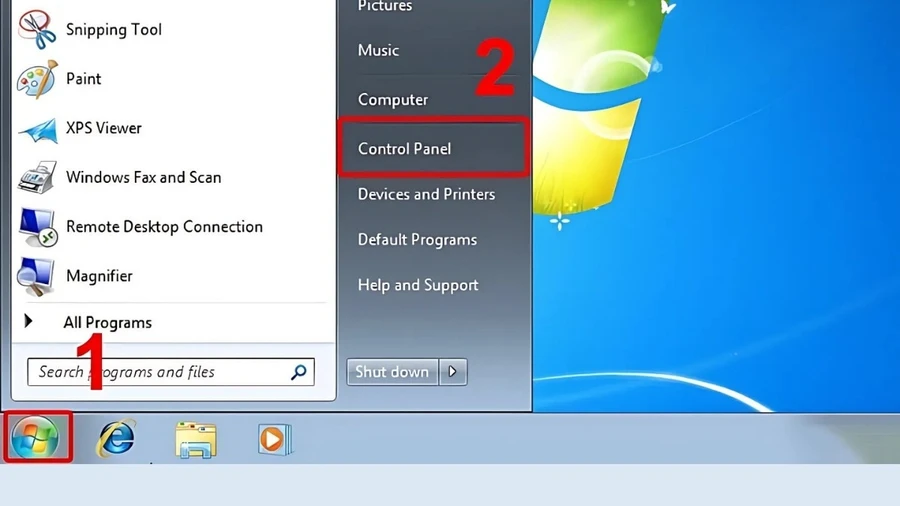This screenshot has height=506, width=900.
Task: Open Windows Fax and Scan icon
Action: tap(37, 177)
